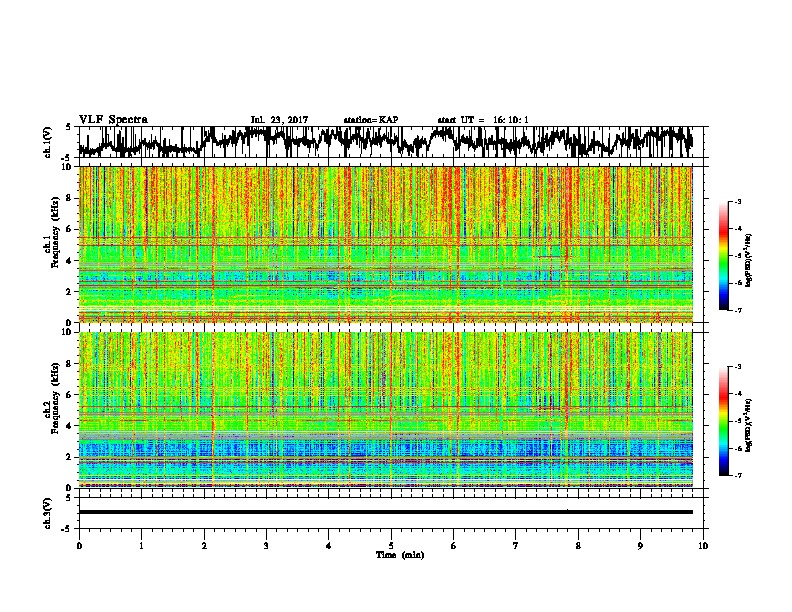Click the "5" tick on ch.3(V) axis

click(68, 497)
